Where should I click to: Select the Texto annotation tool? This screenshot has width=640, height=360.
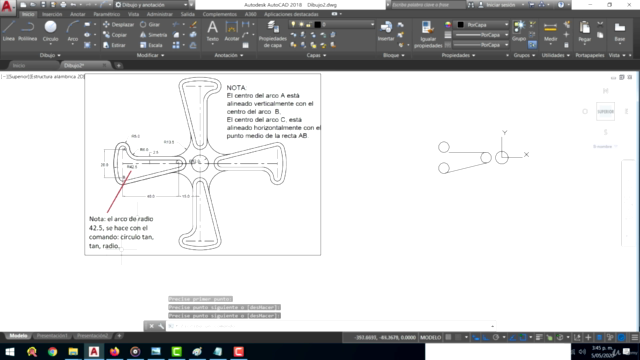point(212,31)
